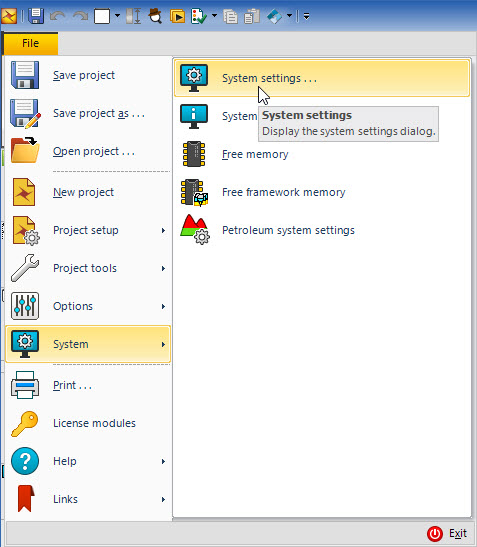Click the vertical scale ruler icon
This screenshot has width=477, height=547.
133,16
